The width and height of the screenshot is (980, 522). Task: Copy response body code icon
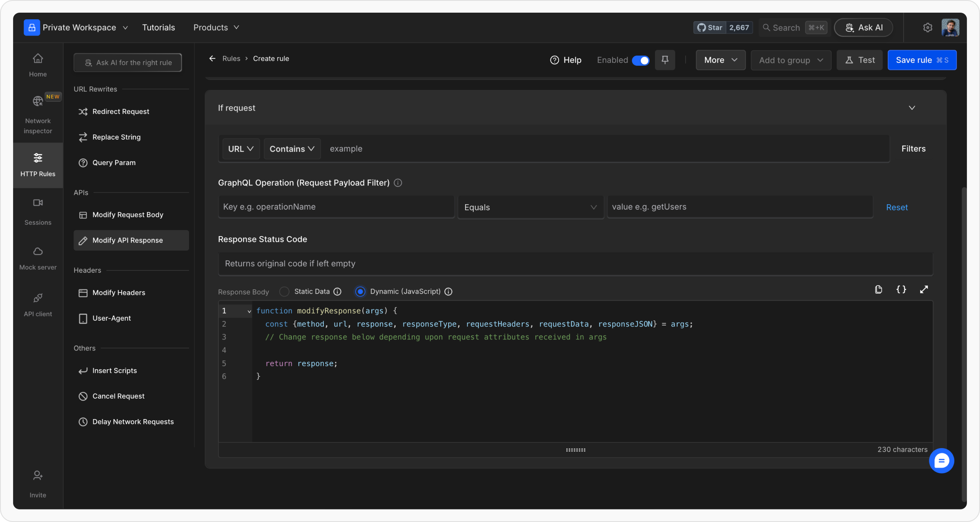click(878, 290)
